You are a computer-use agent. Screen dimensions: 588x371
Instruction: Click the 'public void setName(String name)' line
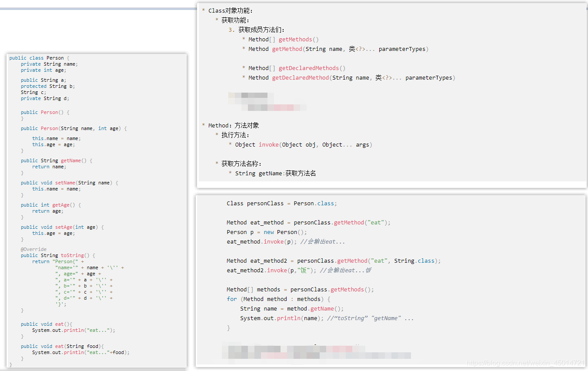(70, 183)
